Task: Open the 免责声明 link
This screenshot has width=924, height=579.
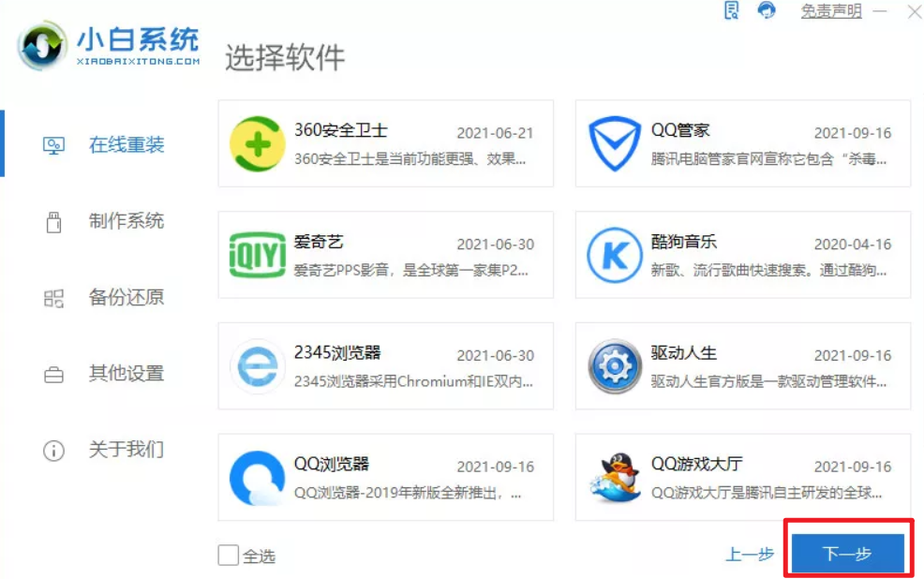Action: tap(830, 12)
